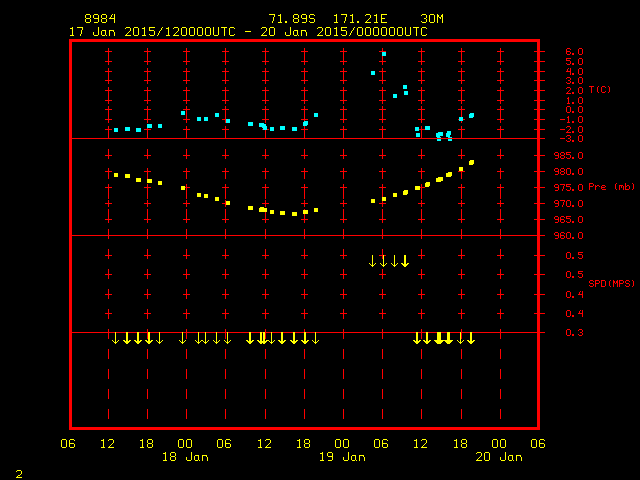Click the T(C) temperature axis label
The height and width of the screenshot is (480, 640).
600,89
